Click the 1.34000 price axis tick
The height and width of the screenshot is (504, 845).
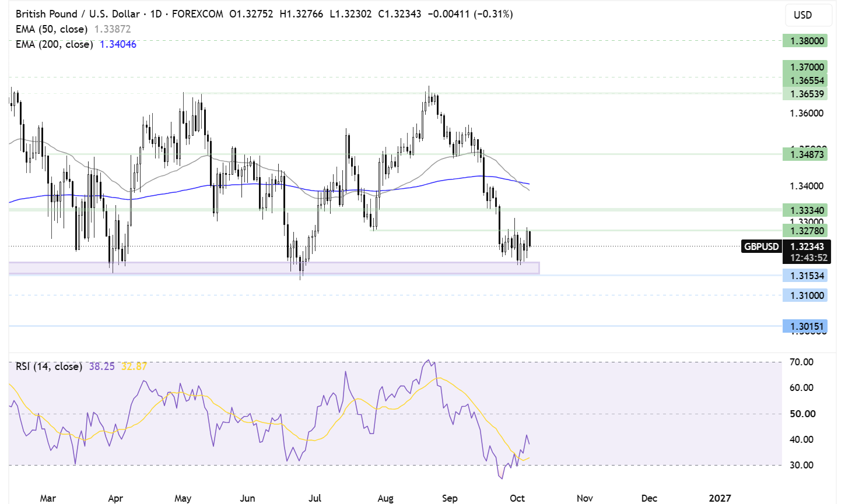point(807,186)
